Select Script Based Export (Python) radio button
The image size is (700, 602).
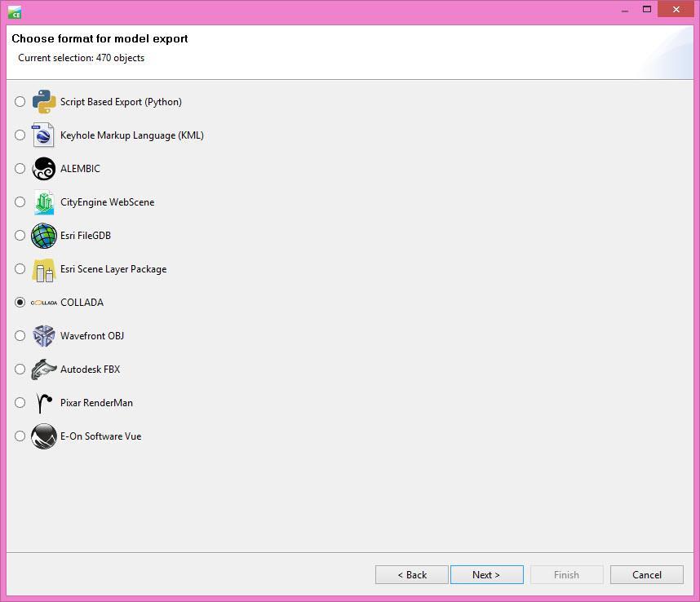tap(20, 101)
